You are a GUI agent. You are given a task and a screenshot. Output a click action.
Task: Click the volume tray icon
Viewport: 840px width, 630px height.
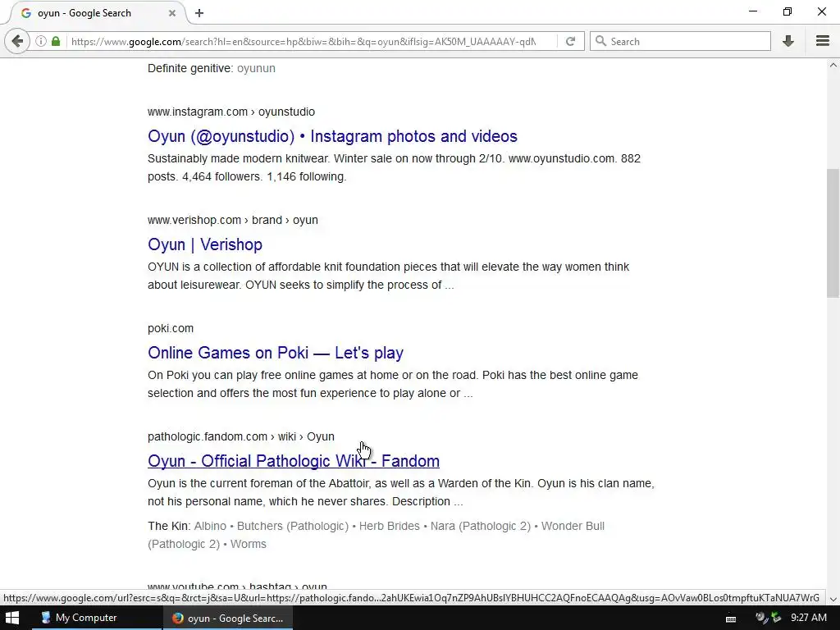(x=761, y=618)
